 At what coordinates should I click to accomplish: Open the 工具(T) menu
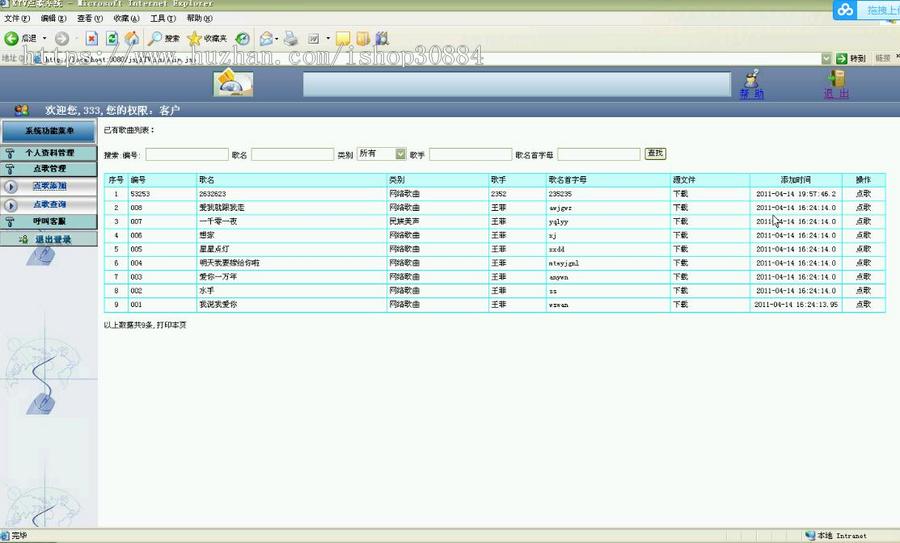tap(163, 18)
